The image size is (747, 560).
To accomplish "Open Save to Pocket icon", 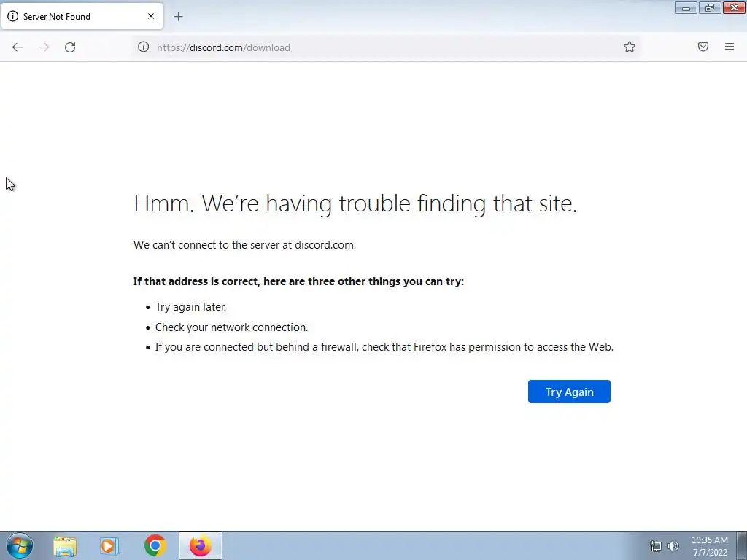I will click(x=703, y=47).
